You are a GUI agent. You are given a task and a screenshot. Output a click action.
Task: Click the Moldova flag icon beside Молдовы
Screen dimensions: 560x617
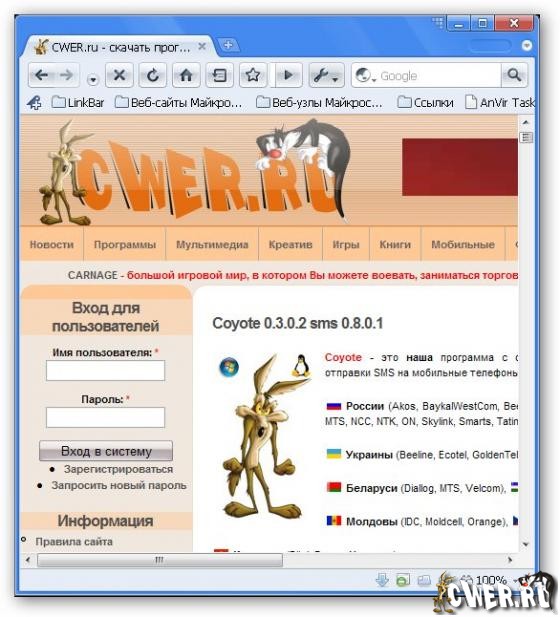click(x=334, y=521)
